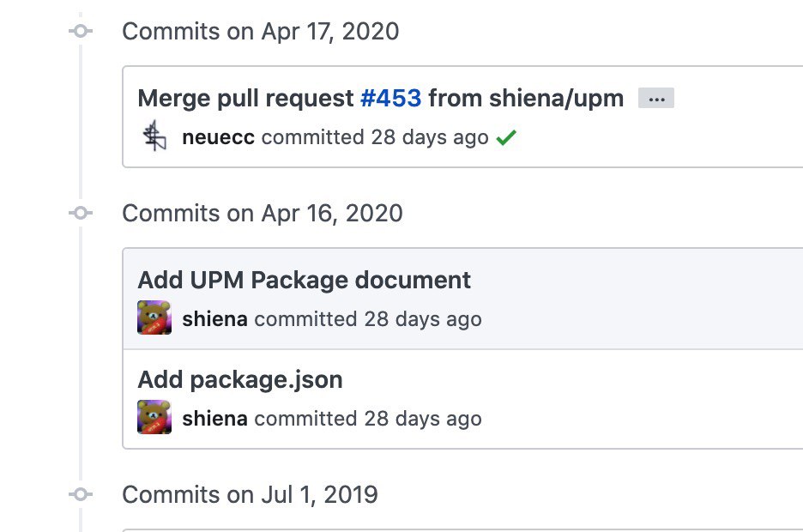Click 'from shiena/upm' commit title text
The width and height of the screenshot is (803, 532).
tap(526, 98)
